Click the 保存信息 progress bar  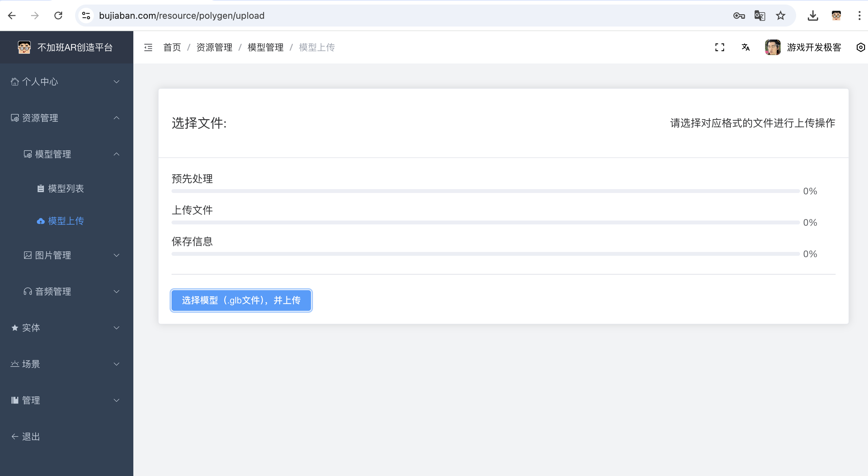point(485,254)
